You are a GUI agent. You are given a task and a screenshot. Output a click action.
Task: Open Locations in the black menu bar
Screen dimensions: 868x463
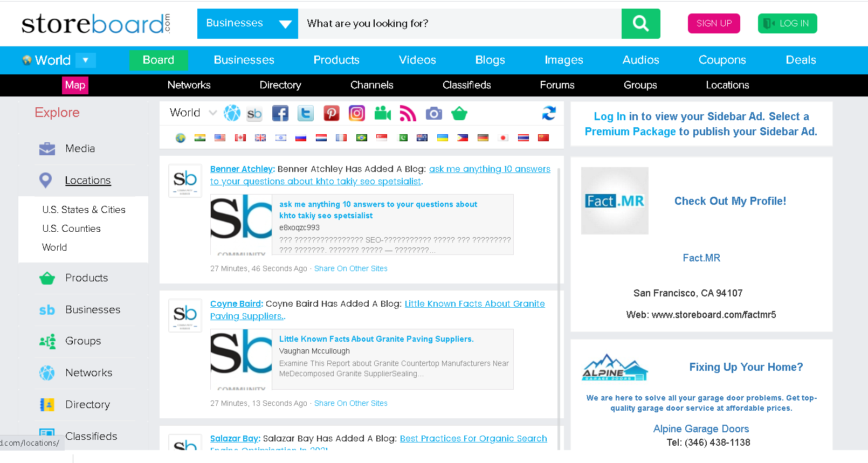[727, 85]
